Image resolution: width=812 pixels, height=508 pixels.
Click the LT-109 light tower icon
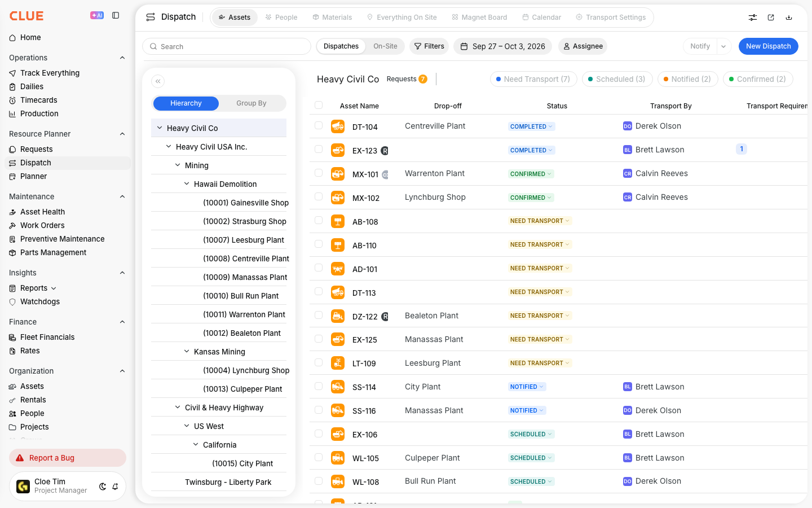click(x=338, y=363)
